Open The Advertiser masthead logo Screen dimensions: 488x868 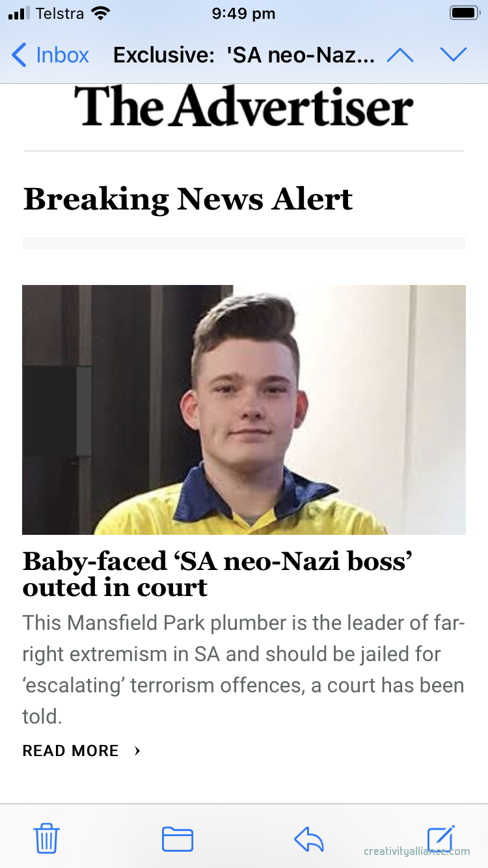243,106
